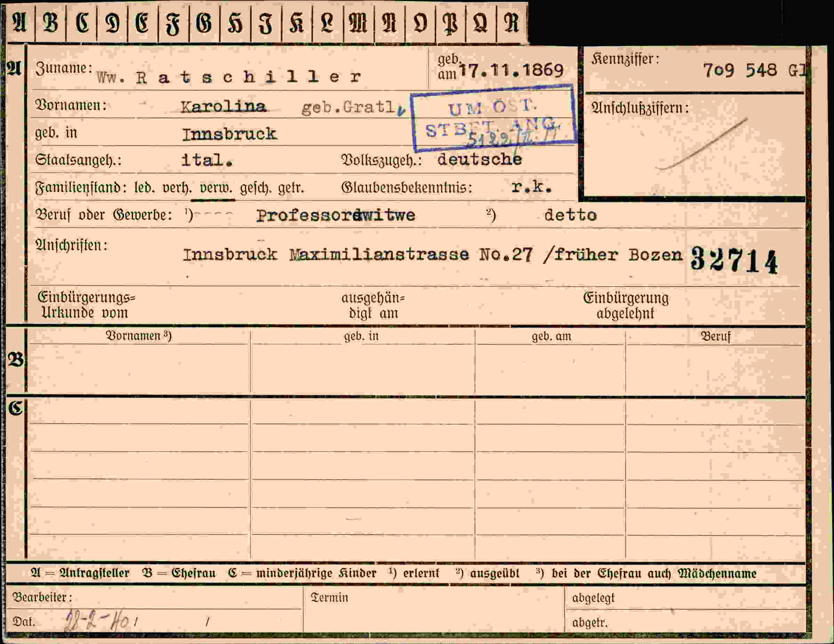This screenshot has width=834, height=644.
Task: Click the letter R index tab
Action: pyautogui.click(x=512, y=23)
